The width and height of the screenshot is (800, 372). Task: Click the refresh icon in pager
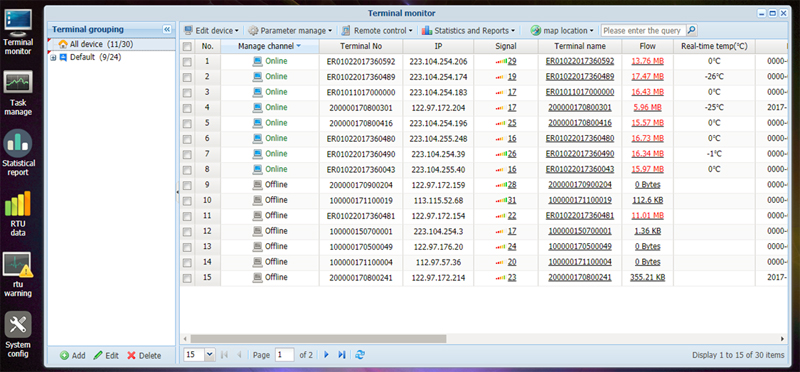point(360,355)
